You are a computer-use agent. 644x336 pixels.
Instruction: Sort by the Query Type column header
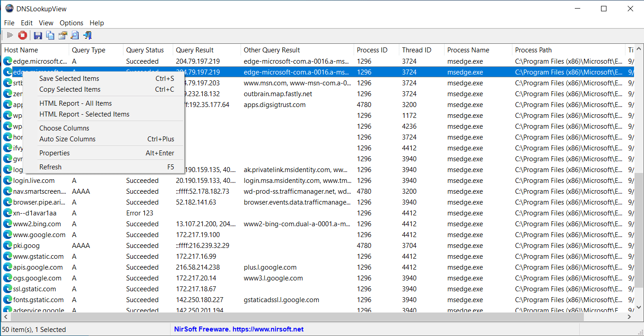96,50
